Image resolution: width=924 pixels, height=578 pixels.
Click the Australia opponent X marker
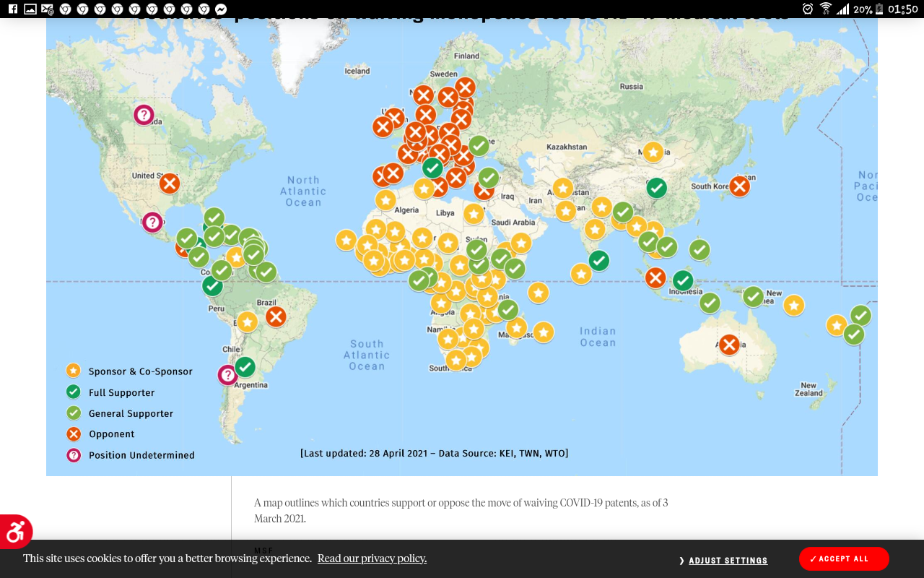(x=729, y=345)
